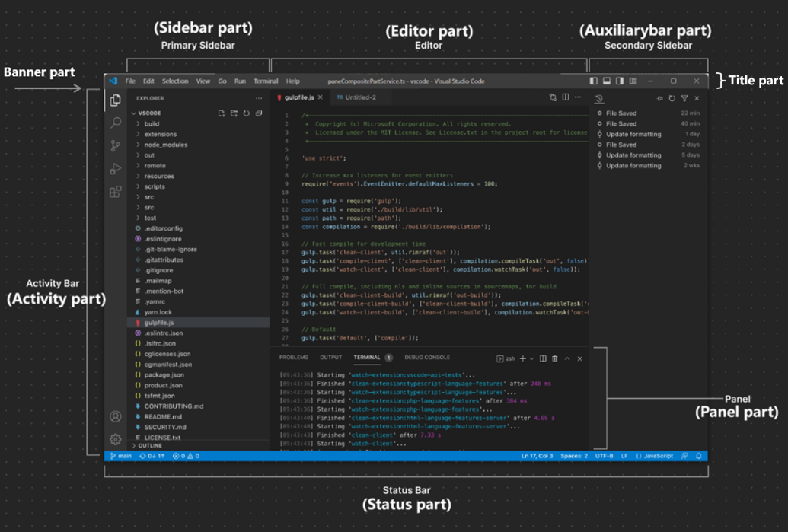Open the Terminal menu
This screenshot has height=532, width=788.
click(x=266, y=81)
